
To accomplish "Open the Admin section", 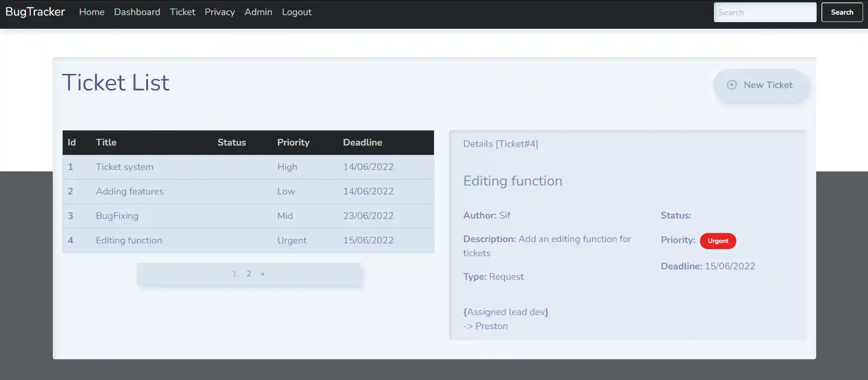I will coord(258,12).
